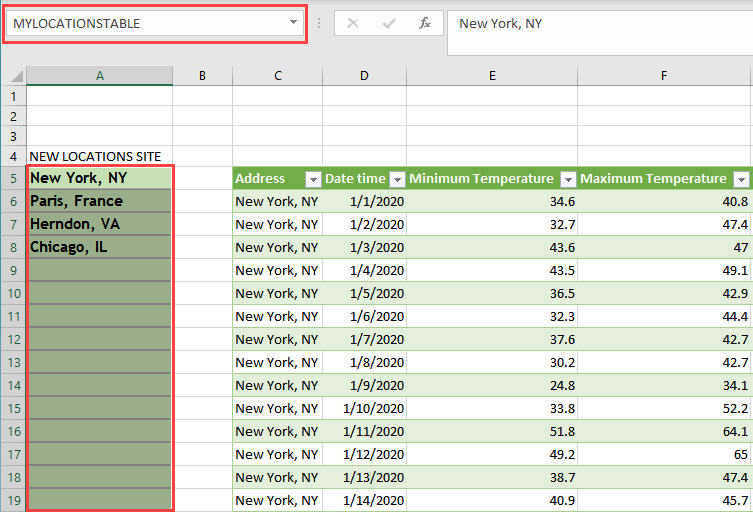Image resolution: width=753 pixels, height=512 pixels.
Task: Select column E header
Action: [x=492, y=76]
